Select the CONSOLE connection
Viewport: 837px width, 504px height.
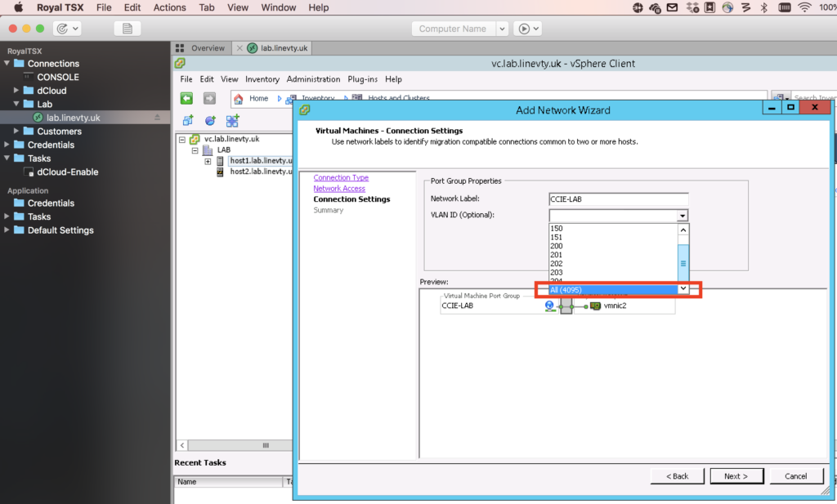point(58,77)
